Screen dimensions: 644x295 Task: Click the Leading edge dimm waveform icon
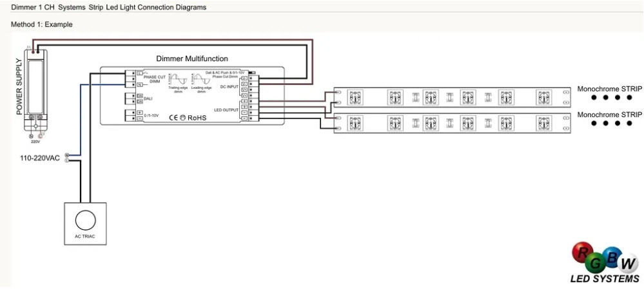tap(201, 80)
